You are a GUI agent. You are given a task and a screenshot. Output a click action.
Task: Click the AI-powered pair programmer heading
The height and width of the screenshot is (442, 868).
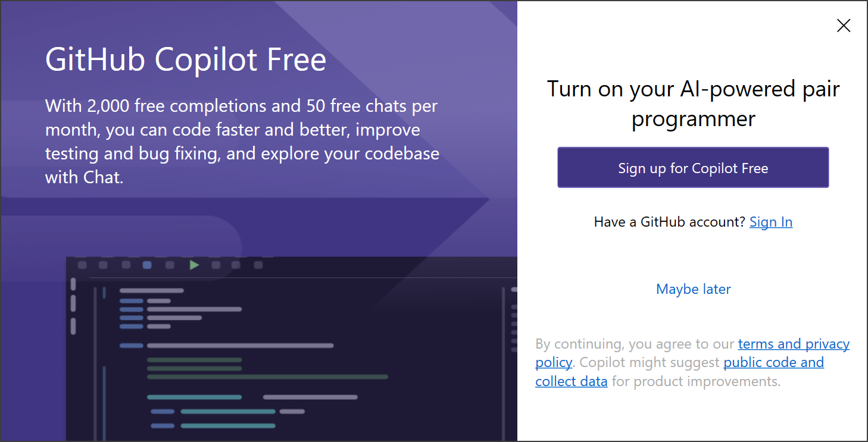(693, 104)
